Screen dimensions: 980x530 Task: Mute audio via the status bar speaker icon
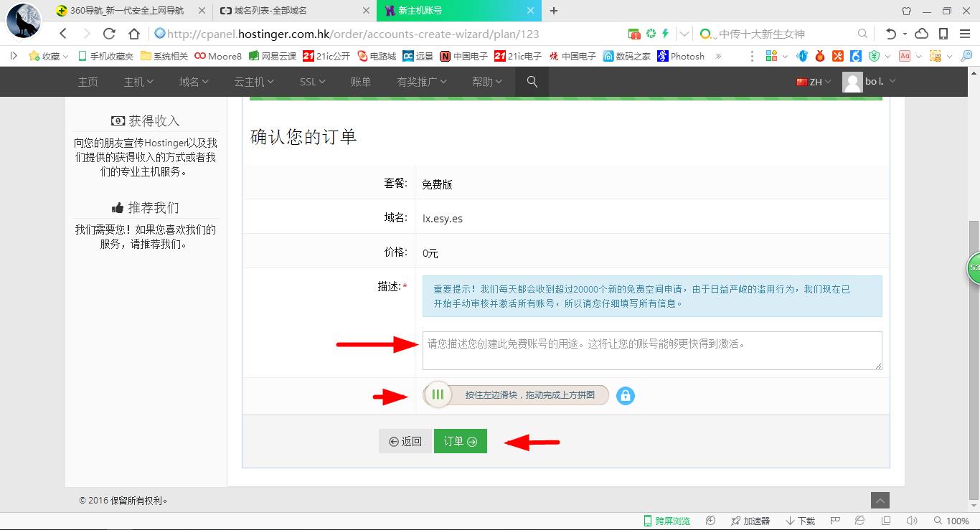pos(912,520)
